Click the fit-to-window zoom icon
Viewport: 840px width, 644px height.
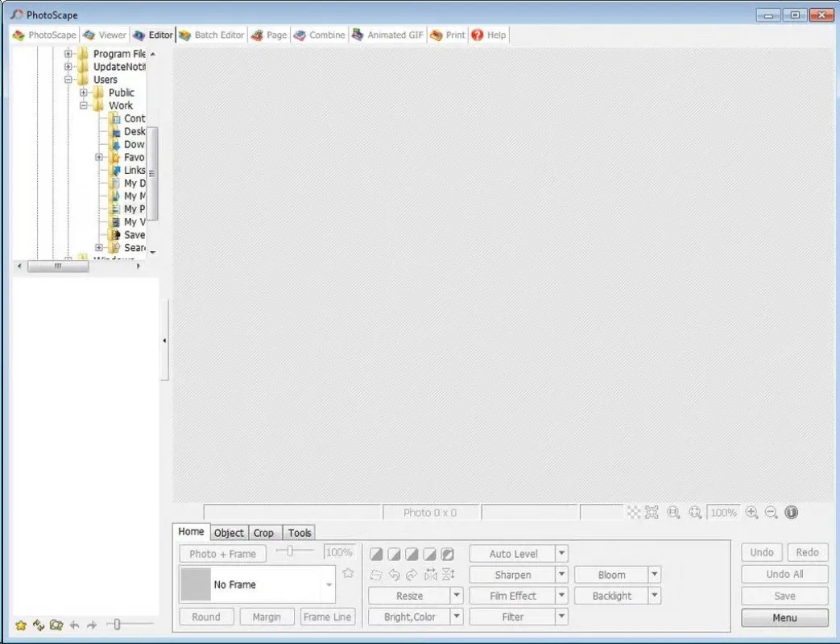click(x=695, y=512)
